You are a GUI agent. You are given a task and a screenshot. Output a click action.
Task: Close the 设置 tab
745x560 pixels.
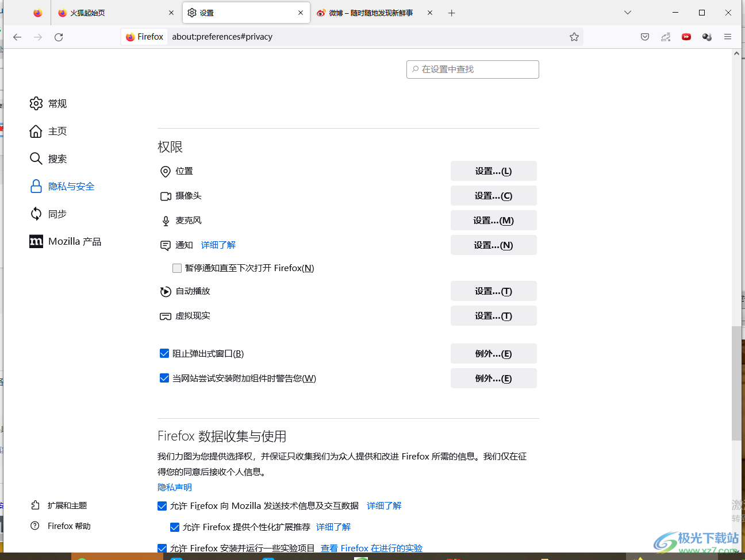(x=301, y=13)
